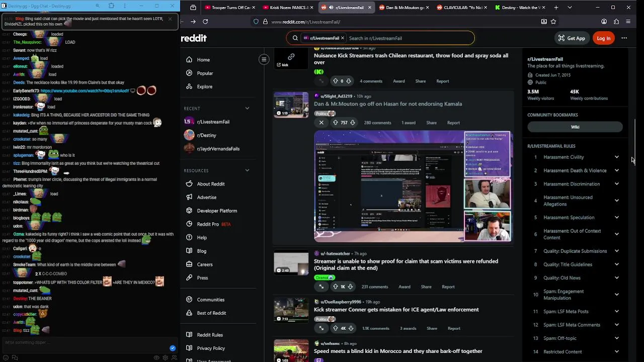The height and width of the screenshot is (362, 644).
Task: Collapse the RECENT section
Action: pos(247,109)
